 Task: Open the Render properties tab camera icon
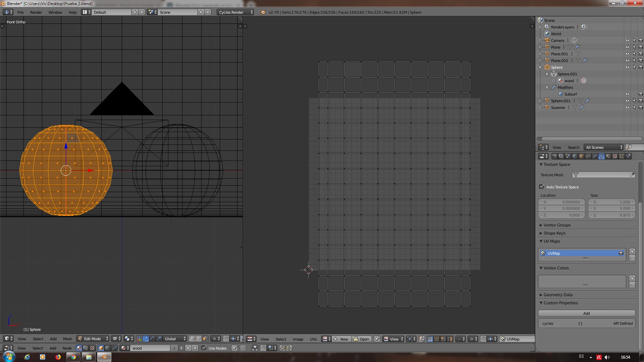coord(554,156)
